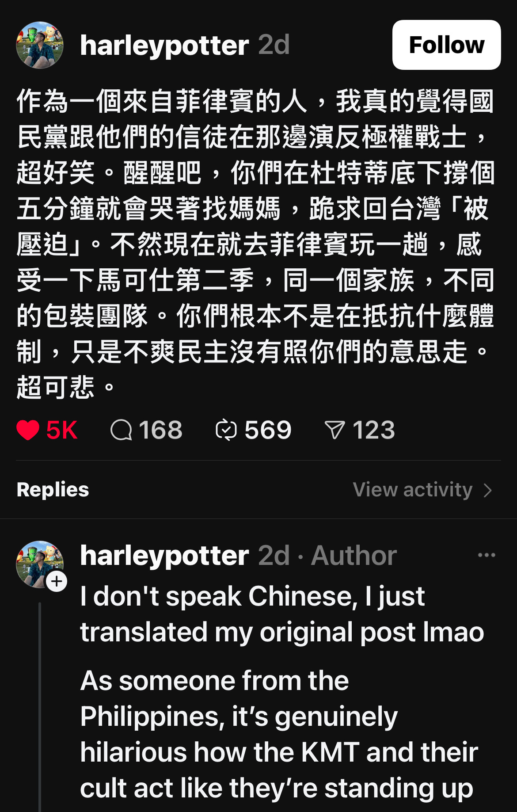Screen dimensions: 517x812
Task: Expand activity using the chevron arrow
Action: 488,490
